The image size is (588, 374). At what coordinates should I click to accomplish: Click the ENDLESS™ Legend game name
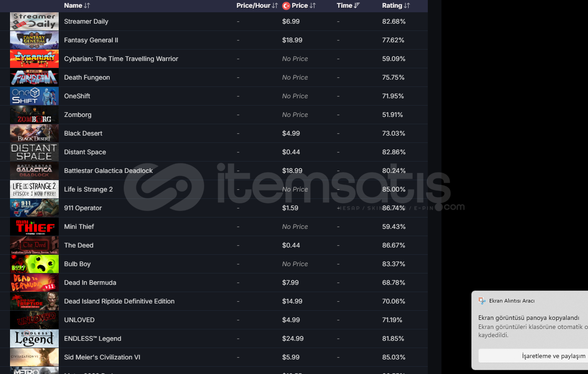(x=92, y=339)
